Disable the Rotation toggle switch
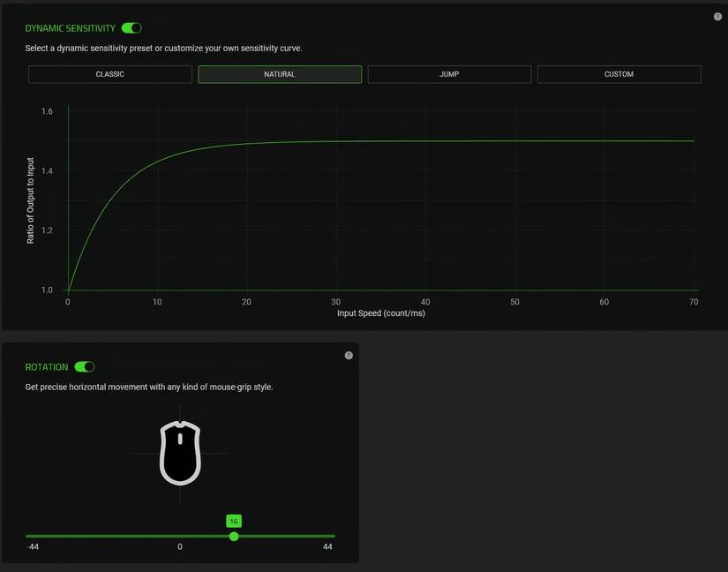This screenshot has height=572, width=728. click(85, 367)
